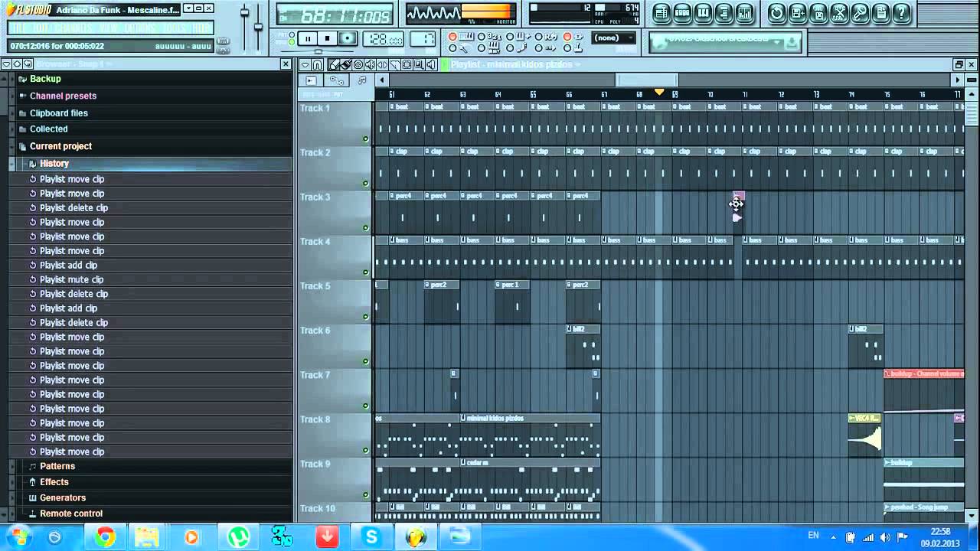This screenshot has width=980, height=551.
Task: Click the song position slider
Action: coord(318,52)
